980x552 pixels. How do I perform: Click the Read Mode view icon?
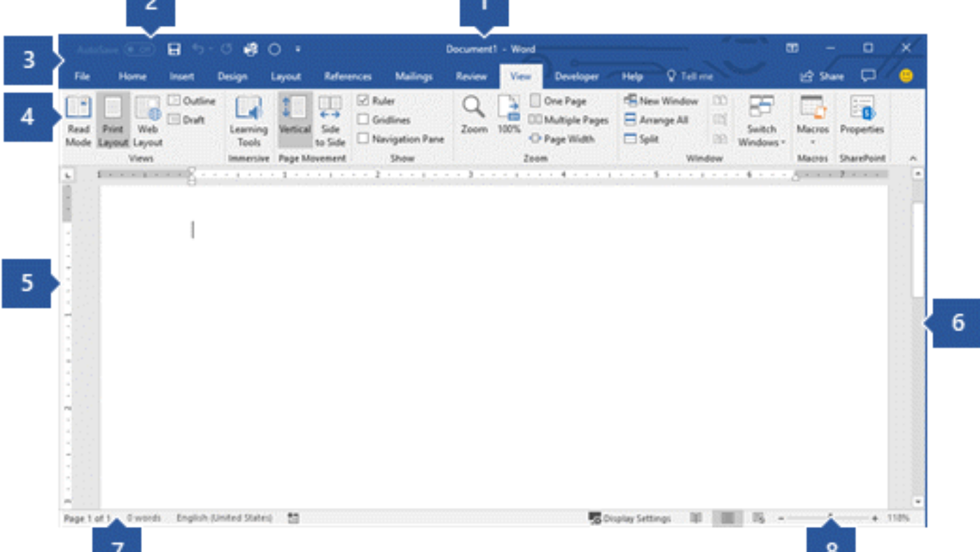(x=78, y=120)
